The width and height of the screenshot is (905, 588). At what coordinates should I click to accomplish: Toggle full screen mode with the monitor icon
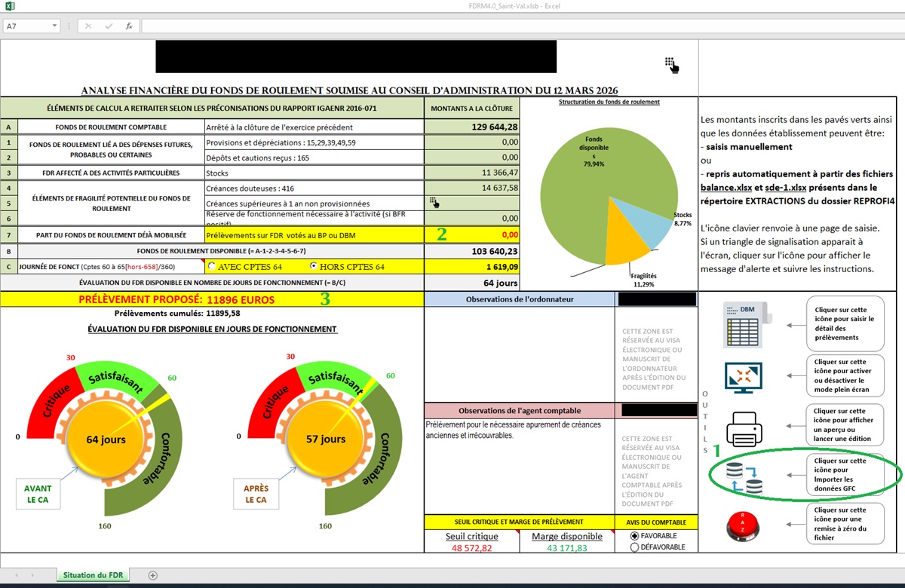(x=743, y=377)
